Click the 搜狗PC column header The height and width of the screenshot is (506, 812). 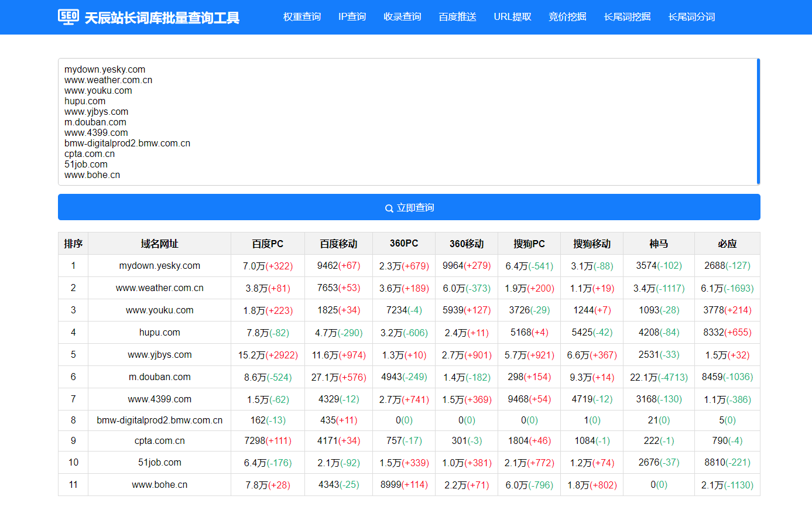(529, 244)
